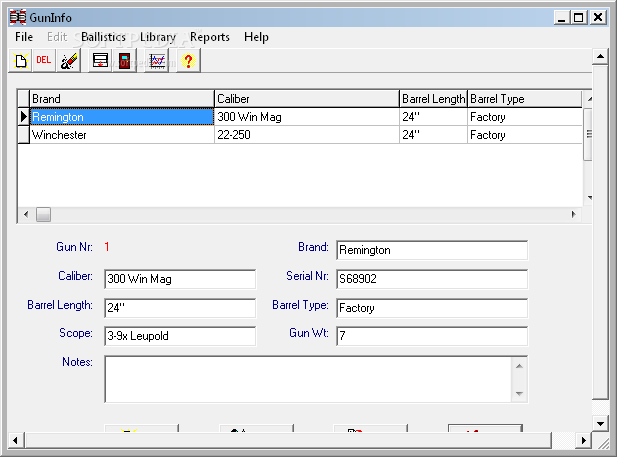Image resolution: width=617 pixels, height=457 pixels.
Task: Open the File menu
Action: 24,37
